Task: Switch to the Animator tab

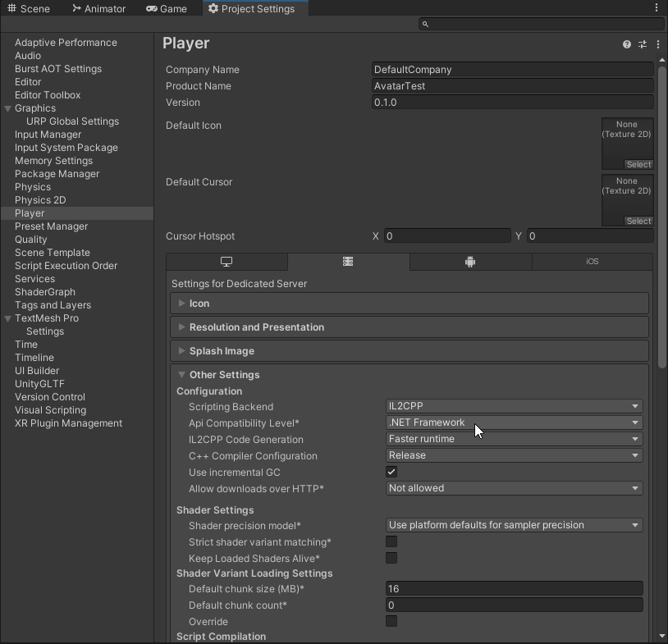Action: pos(98,8)
